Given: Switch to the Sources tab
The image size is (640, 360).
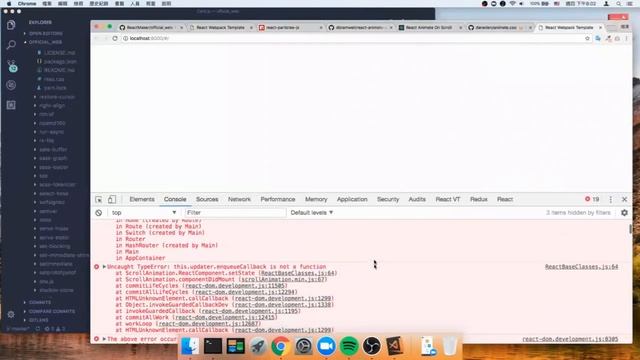Looking at the screenshot, I should coord(207,199).
